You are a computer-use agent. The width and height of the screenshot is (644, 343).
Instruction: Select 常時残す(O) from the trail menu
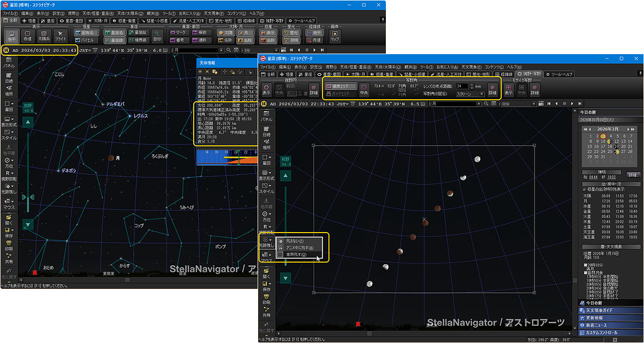[x=297, y=255]
